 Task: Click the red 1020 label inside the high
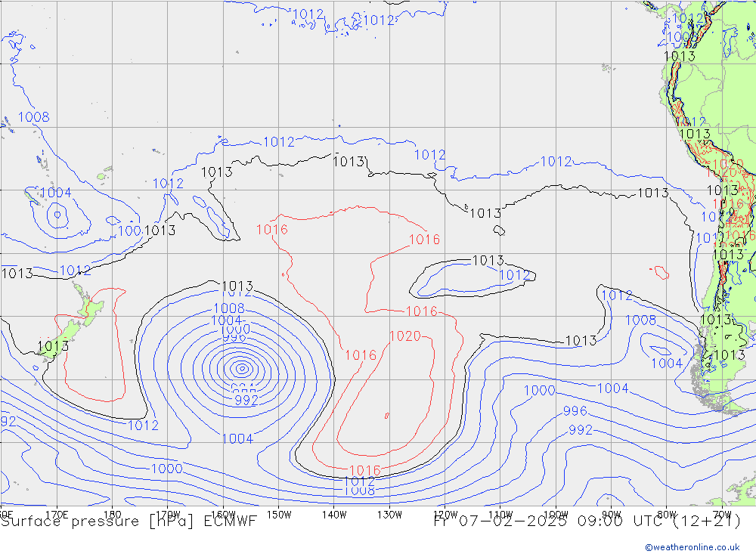pyautogui.click(x=405, y=336)
